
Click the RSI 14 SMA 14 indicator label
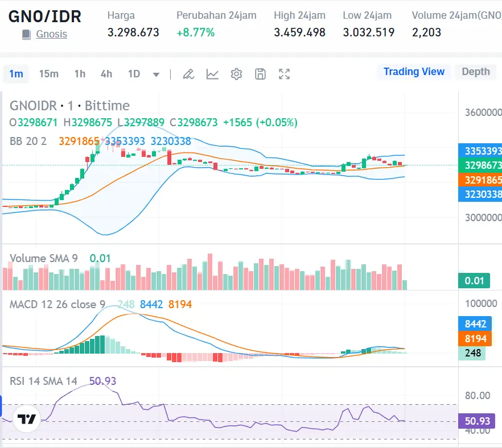[43, 381]
